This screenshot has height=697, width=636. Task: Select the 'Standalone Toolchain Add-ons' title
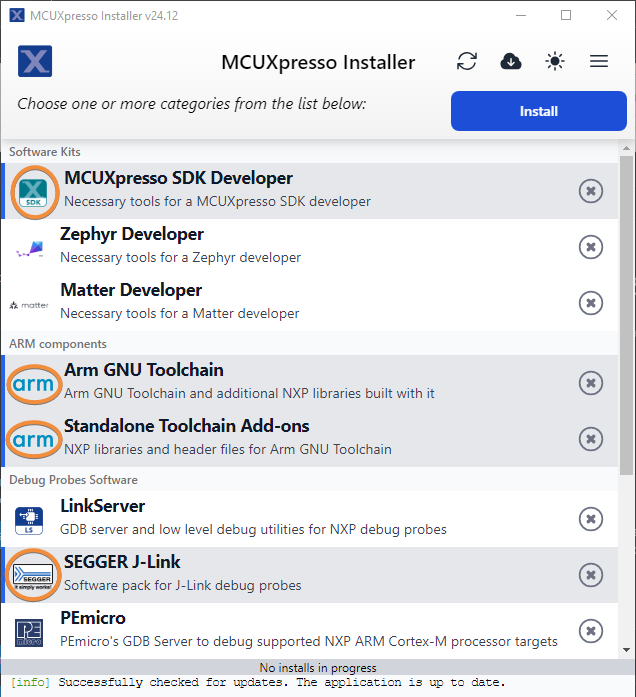pos(187,426)
